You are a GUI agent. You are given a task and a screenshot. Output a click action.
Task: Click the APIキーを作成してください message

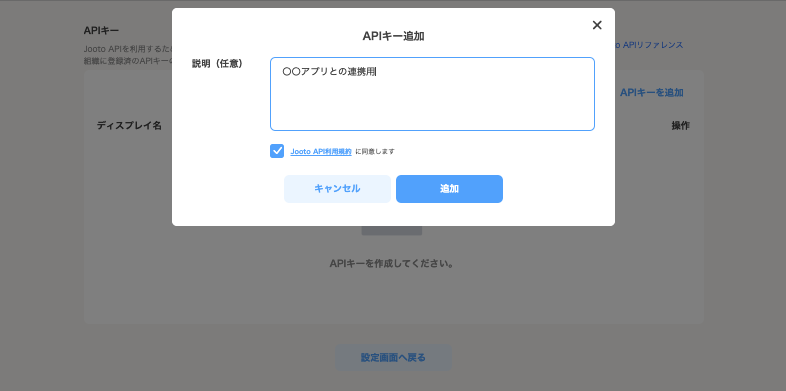392,263
